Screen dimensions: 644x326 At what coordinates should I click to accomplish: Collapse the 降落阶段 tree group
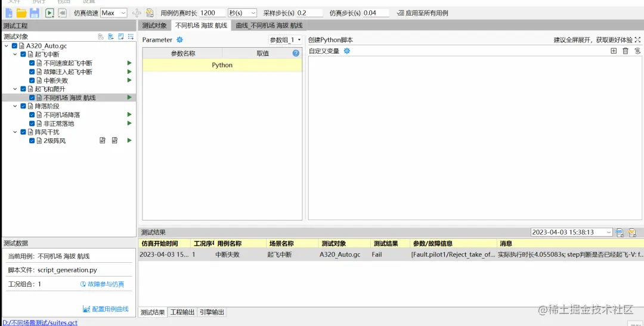coord(15,106)
